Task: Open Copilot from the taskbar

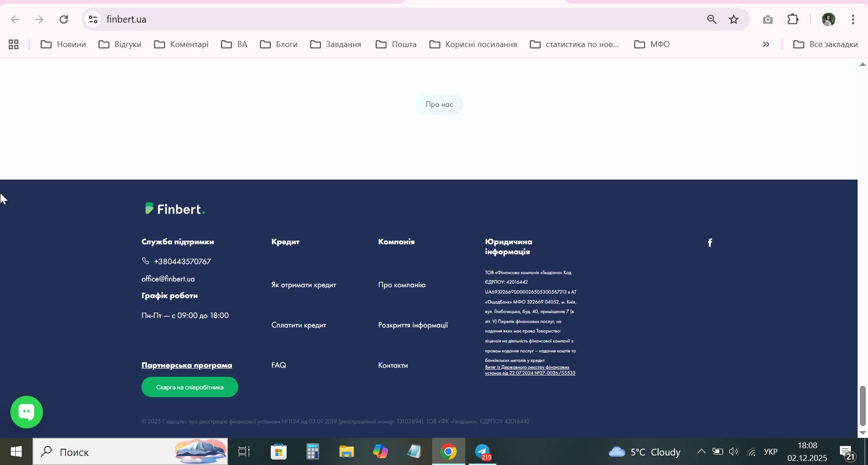Action: 380,451
